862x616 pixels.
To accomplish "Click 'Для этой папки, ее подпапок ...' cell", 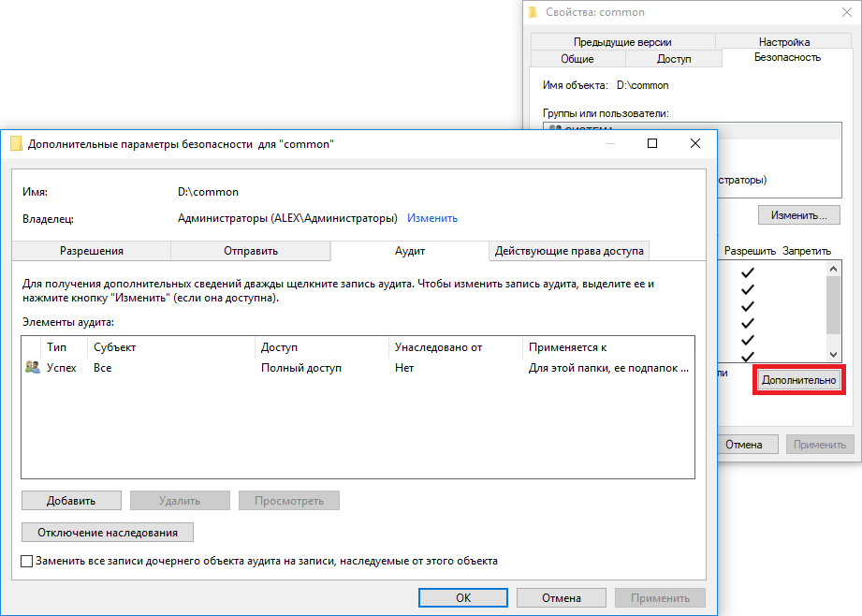I will pyautogui.click(x=608, y=368).
